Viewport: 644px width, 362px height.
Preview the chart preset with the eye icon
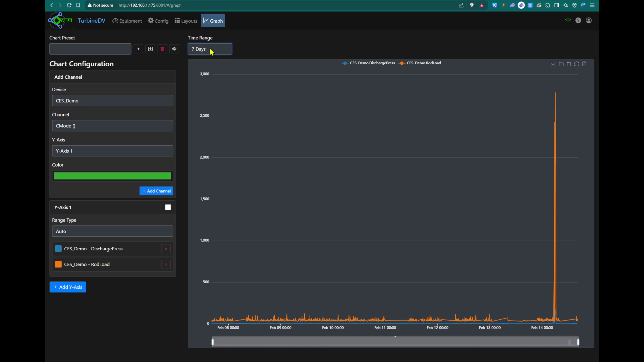[174, 49]
